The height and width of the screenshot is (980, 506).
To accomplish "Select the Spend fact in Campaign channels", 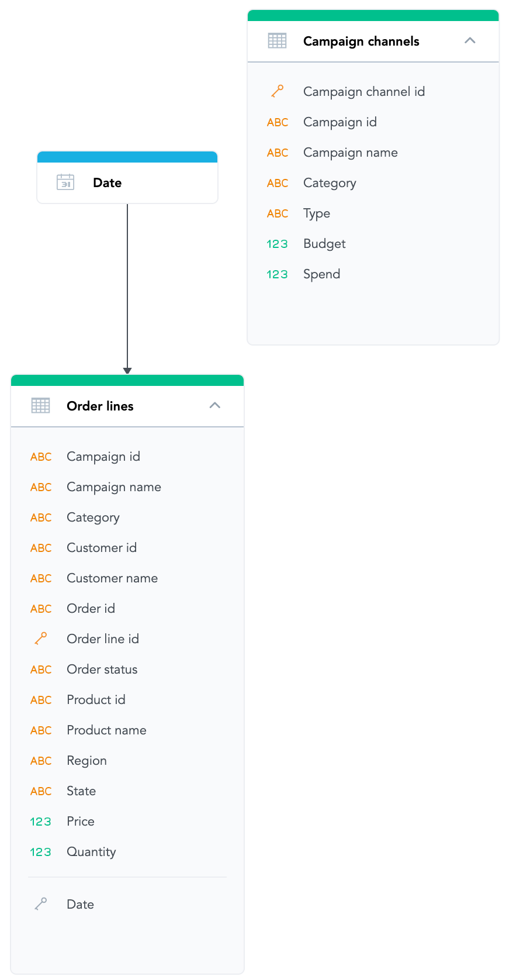I will click(321, 274).
